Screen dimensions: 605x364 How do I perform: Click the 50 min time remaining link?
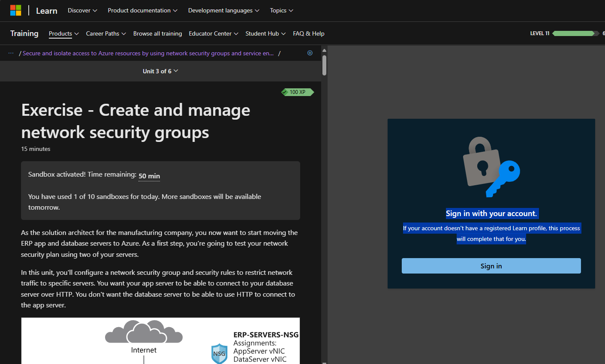149,176
